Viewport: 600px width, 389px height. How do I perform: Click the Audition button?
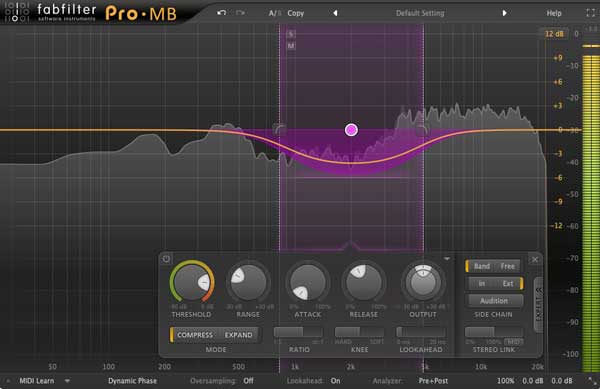pos(494,301)
